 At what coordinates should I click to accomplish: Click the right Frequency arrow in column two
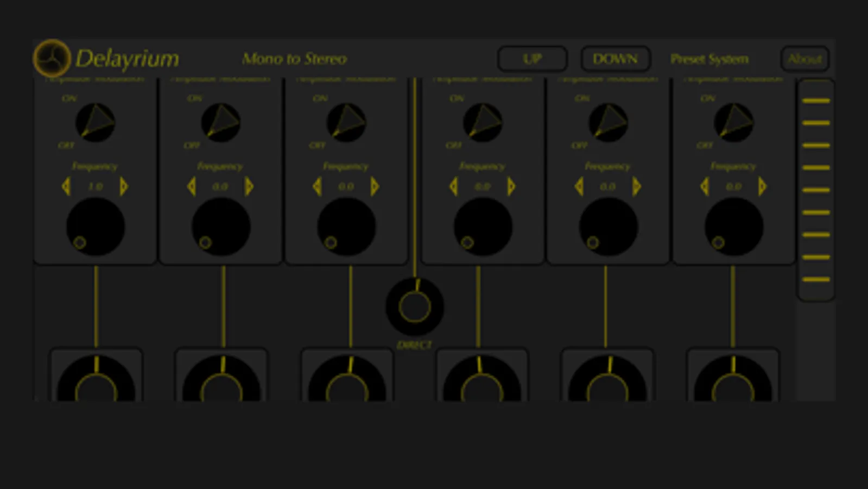tap(249, 186)
